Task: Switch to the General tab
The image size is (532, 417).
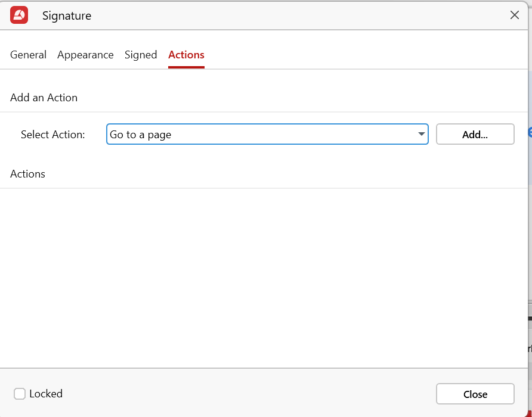Action: coord(28,55)
